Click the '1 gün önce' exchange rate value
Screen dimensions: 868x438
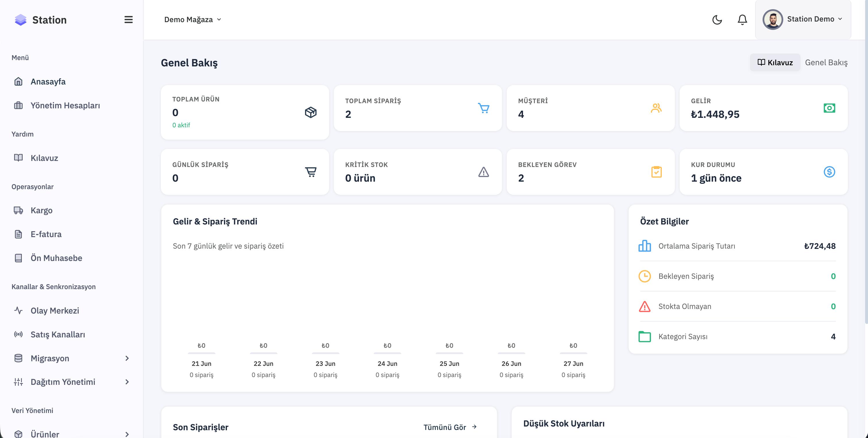716,178
